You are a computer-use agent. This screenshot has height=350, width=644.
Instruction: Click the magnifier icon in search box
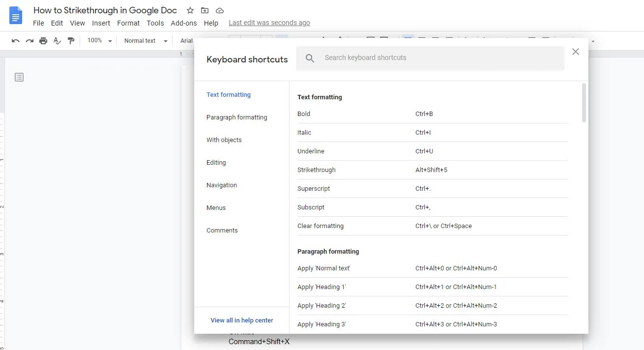310,58
